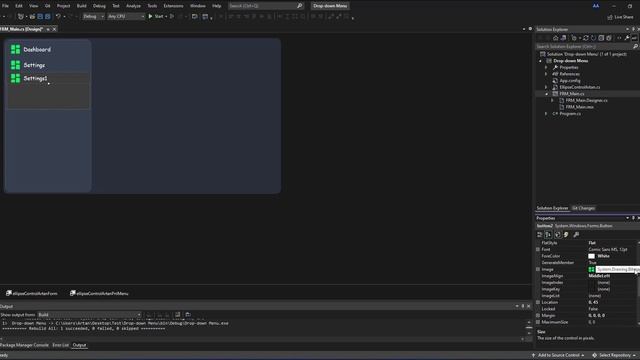
Task: Open the File menu
Action: tap(5, 6)
